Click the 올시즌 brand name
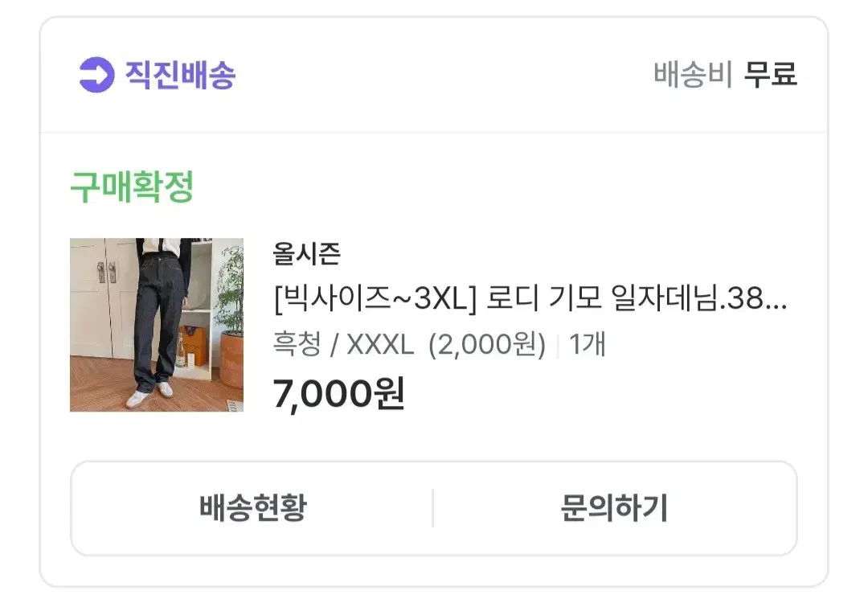 (x=306, y=254)
